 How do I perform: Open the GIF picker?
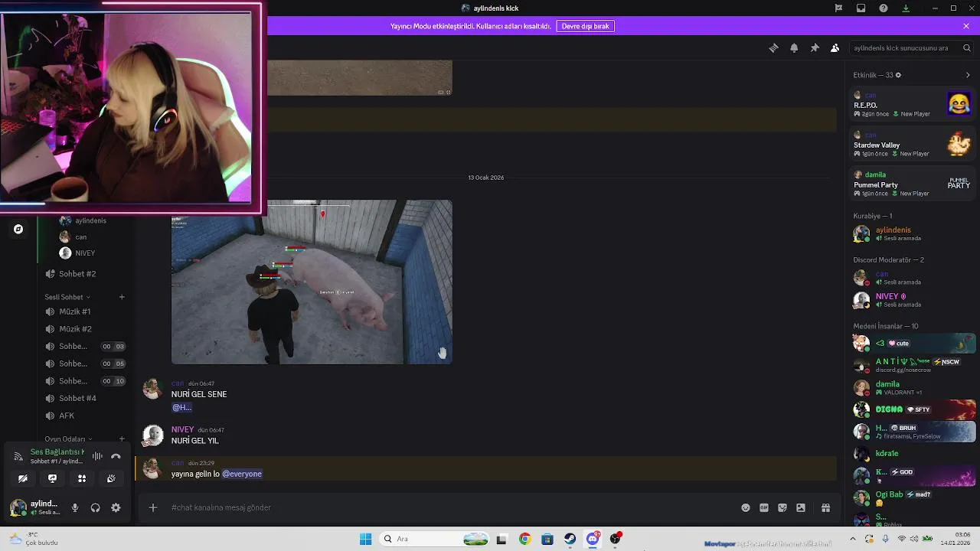coord(764,507)
